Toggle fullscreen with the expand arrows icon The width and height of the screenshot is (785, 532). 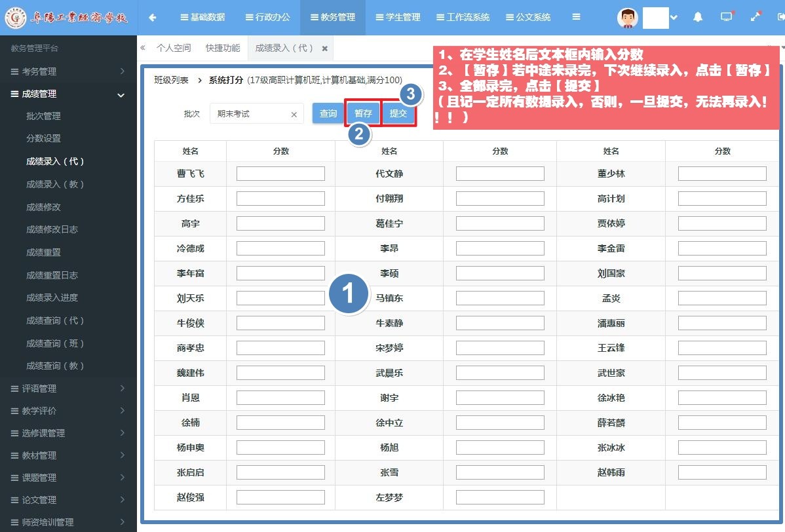[x=756, y=18]
